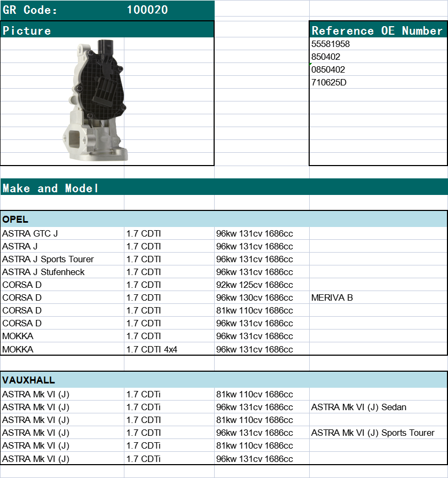Select first VAUXHALL '81kw 110cv 1686cc' cell
Image resolution: width=448 pixels, height=478 pixels.
[262, 394]
